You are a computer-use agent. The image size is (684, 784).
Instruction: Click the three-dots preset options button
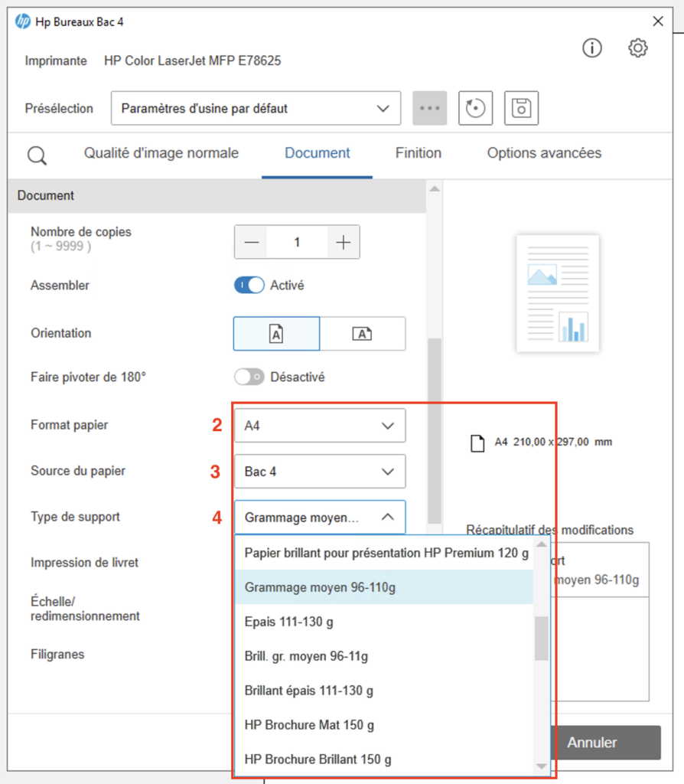coord(429,109)
